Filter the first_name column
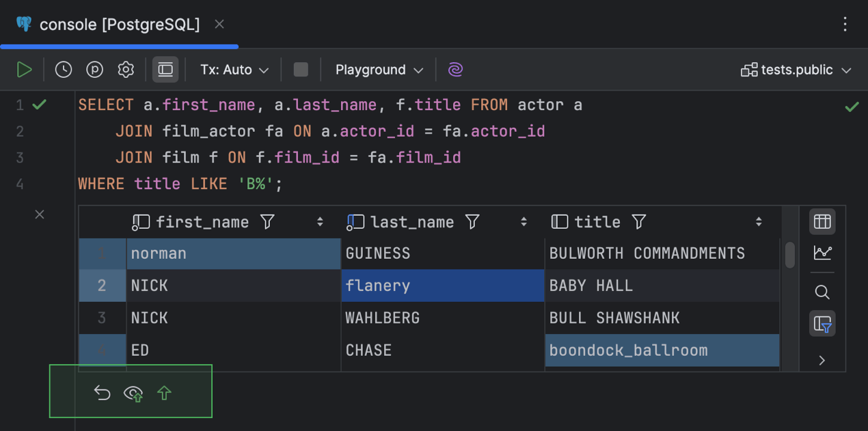 pyautogui.click(x=268, y=222)
